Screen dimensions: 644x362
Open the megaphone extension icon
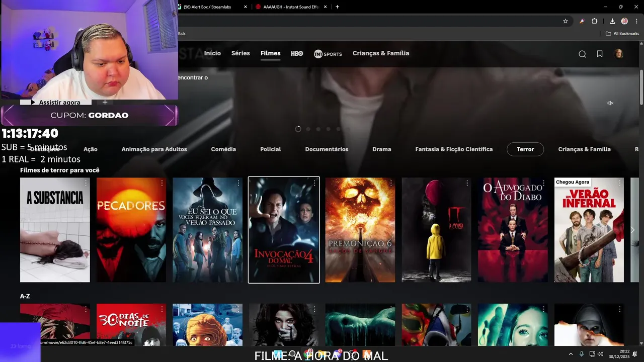pos(582,21)
